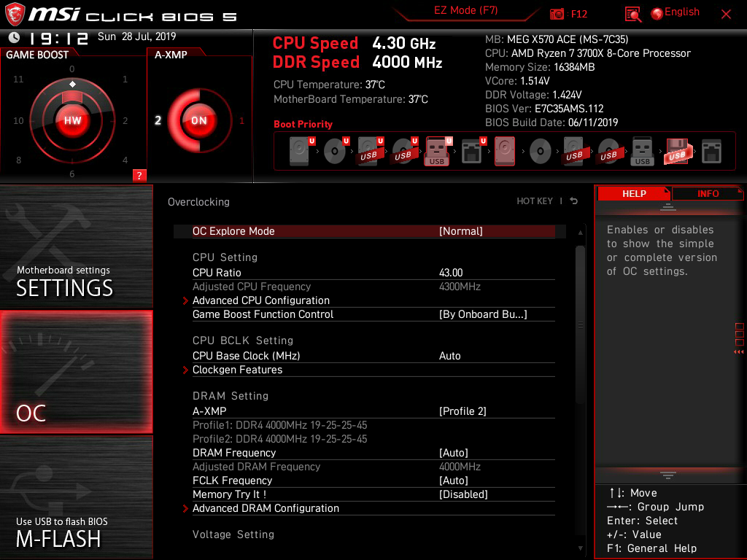The width and height of the screenshot is (747, 560).
Task: Select the legacy USB hard disk boot icon
Action: (x=574, y=152)
